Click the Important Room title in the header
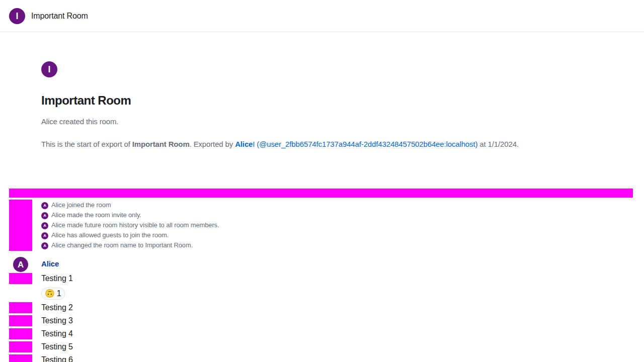This screenshot has height=362, width=644. click(x=59, y=16)
